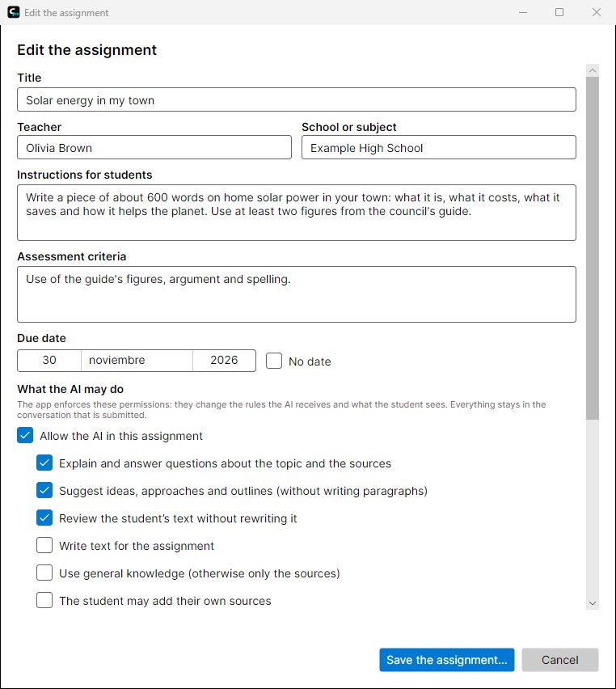Click into the Instructions for students text area
Viewport: 616px width, 689px height.
[x=297, y=213]
